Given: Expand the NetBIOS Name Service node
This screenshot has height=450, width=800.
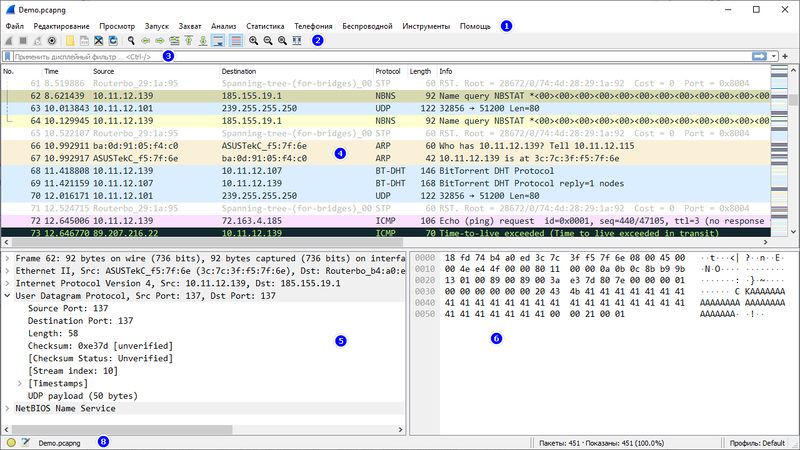Looking at the screenshot, I should pos(7,408).
